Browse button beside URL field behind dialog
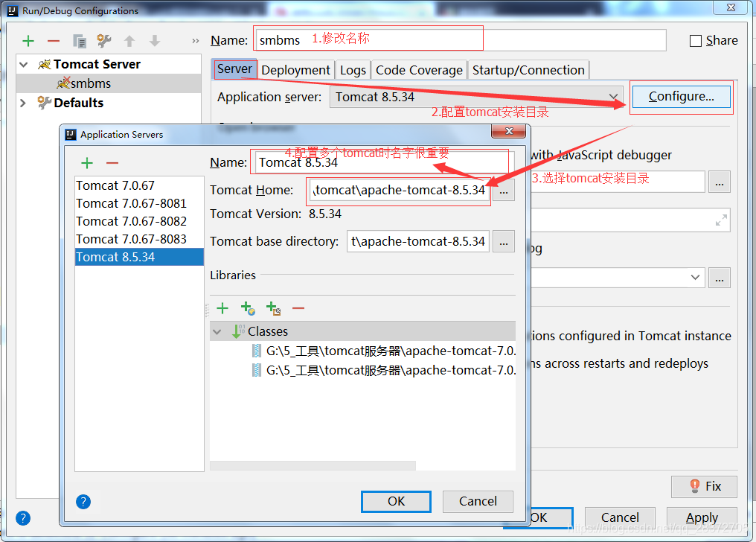 click(720, 182)
